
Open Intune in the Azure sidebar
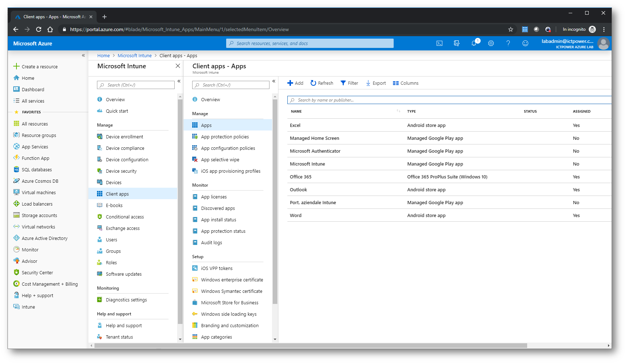pos(24,307)
